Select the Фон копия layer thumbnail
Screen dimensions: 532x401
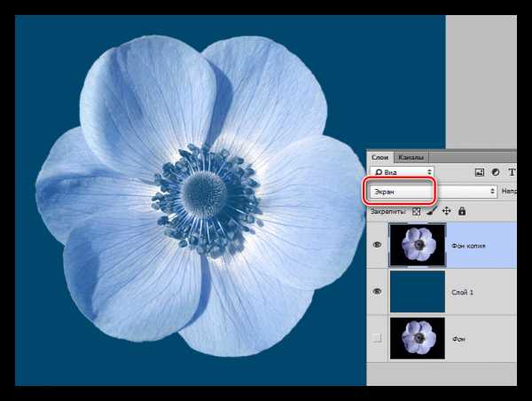click(x=418, y=245)
